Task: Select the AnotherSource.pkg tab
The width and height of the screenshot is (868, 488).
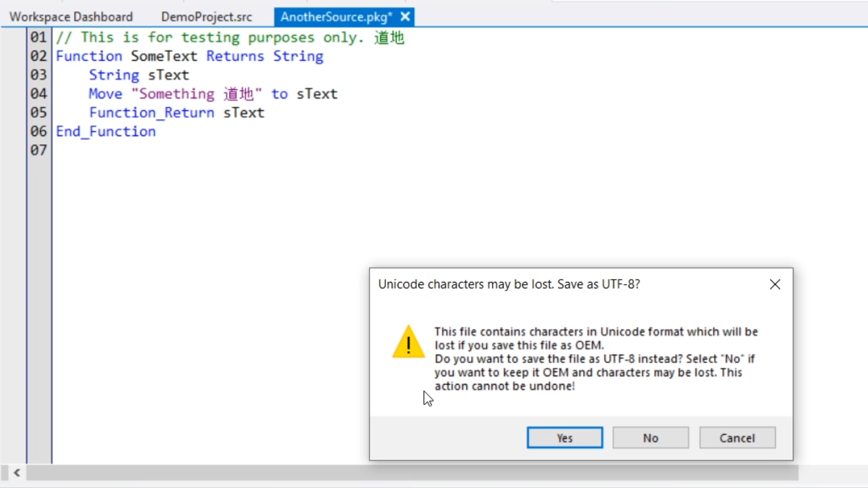Action: (x=335, y=17)
